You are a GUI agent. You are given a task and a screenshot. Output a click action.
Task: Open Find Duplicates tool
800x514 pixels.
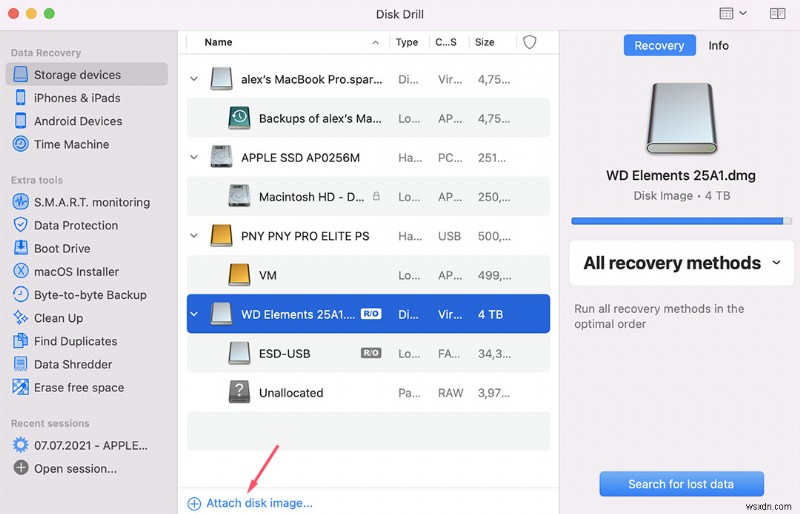(x=76, y=341)
